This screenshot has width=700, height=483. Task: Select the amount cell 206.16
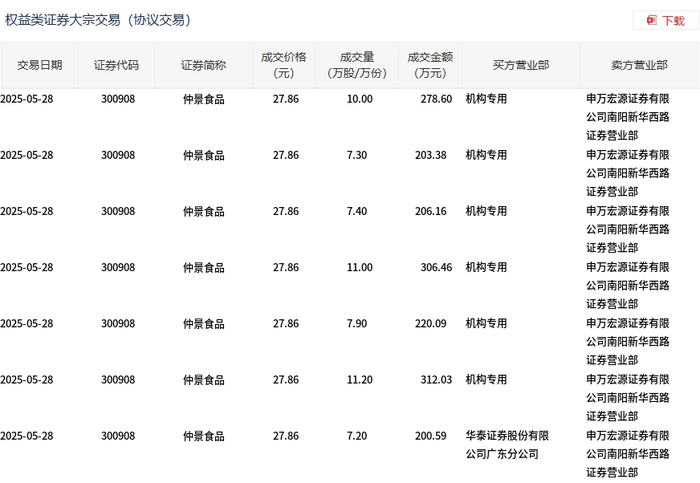coord(430,211)
